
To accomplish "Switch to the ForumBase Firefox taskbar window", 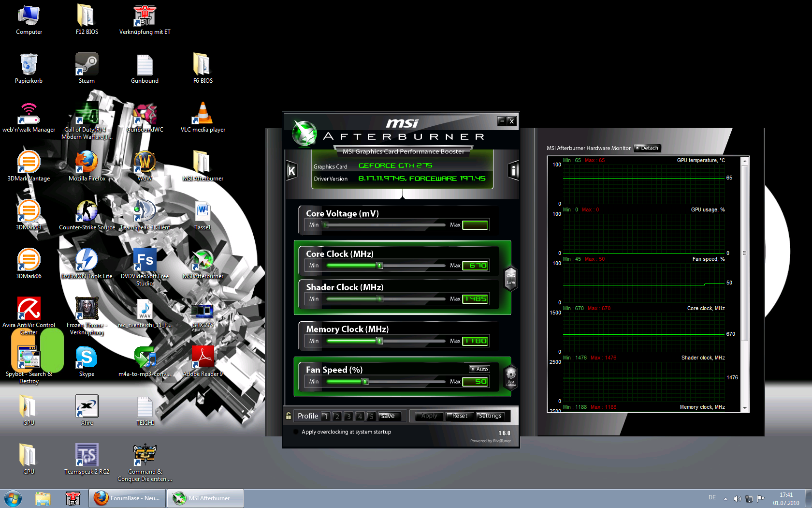I will pos(127,498).
